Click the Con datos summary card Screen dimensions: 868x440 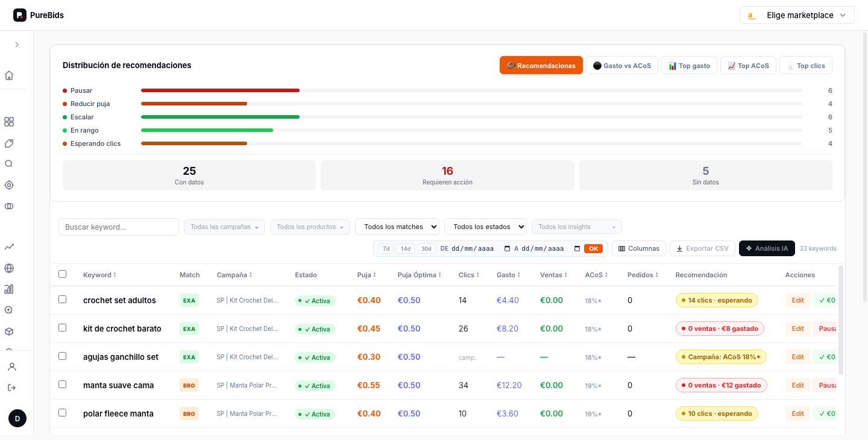click(x=189, y=175)
